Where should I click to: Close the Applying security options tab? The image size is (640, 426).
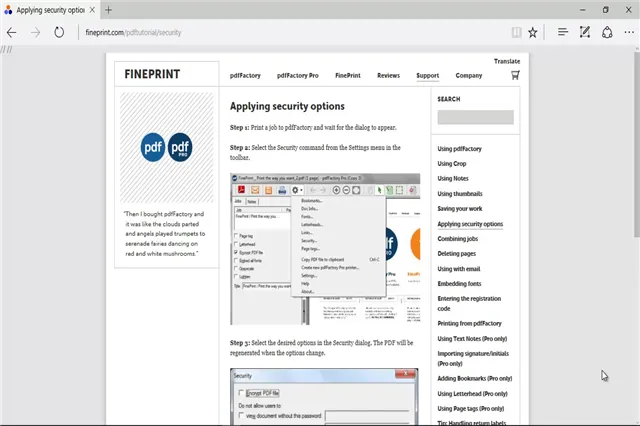point(92,10)
